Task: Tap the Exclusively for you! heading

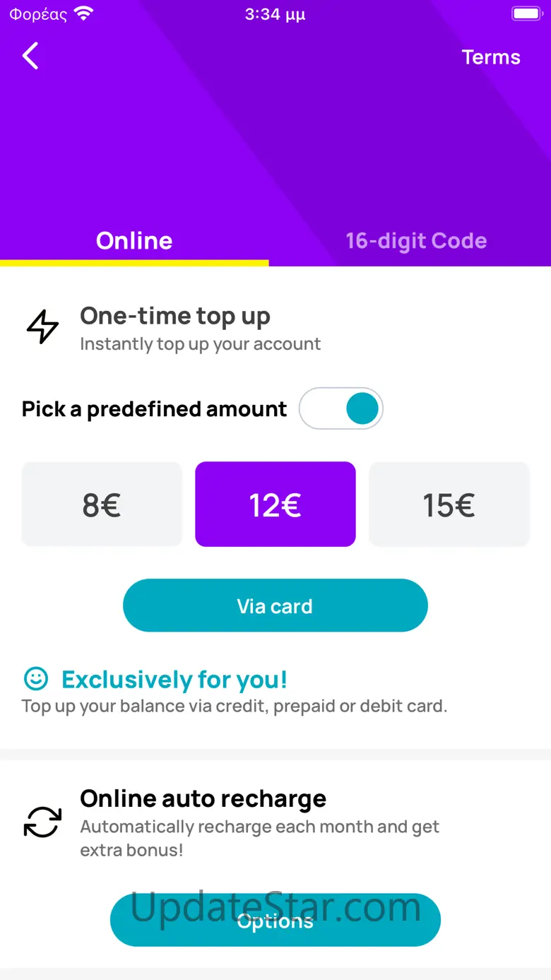Action: (x=174, y=680)
